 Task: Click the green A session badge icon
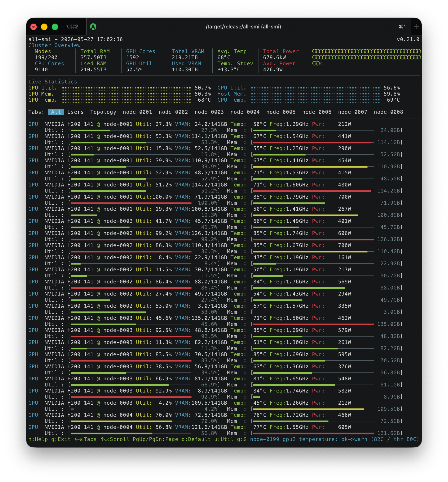(93, 27)
